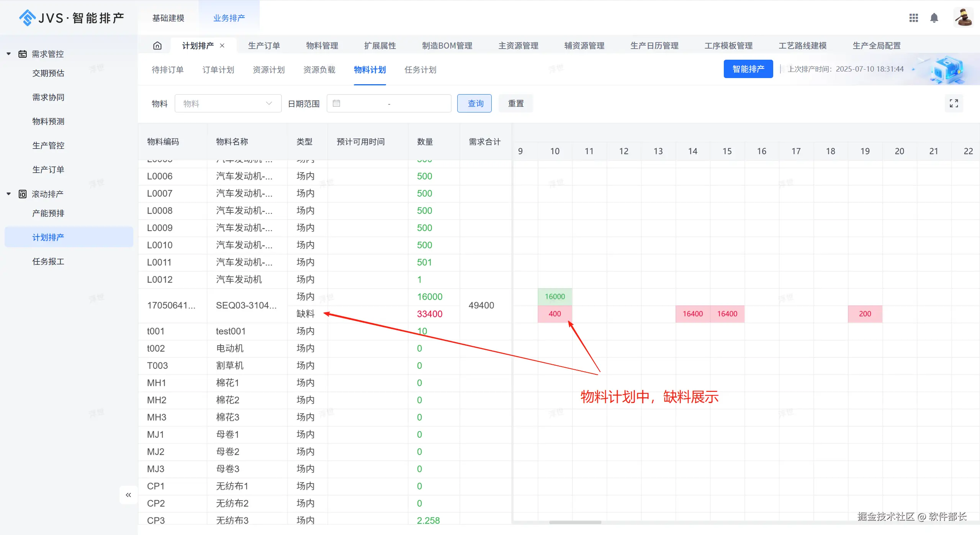Select the green 16000 cell on day 10
The image size is (980, 535).
tap(555, 297)
